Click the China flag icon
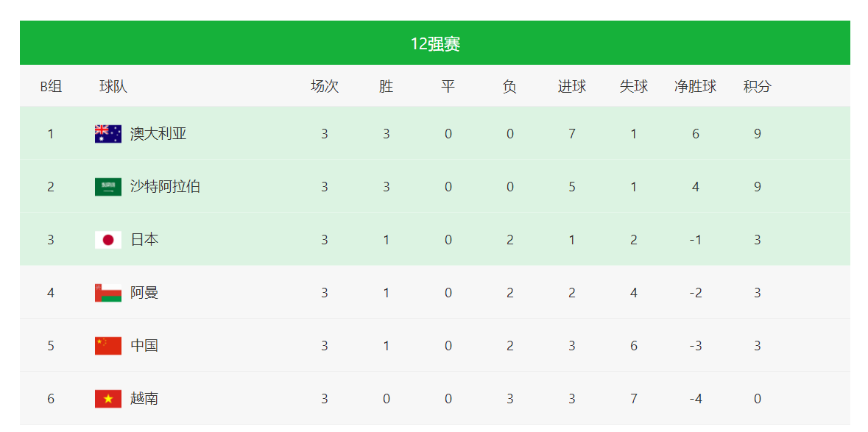Image resolution: width=868 pixels, height=432 pixels. [108, 346]
